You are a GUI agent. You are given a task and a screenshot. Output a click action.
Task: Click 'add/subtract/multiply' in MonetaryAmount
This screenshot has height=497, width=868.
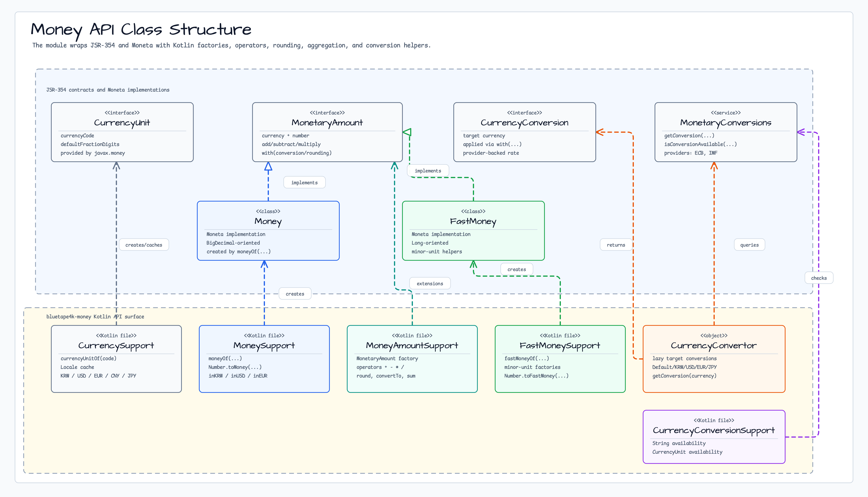291,144
